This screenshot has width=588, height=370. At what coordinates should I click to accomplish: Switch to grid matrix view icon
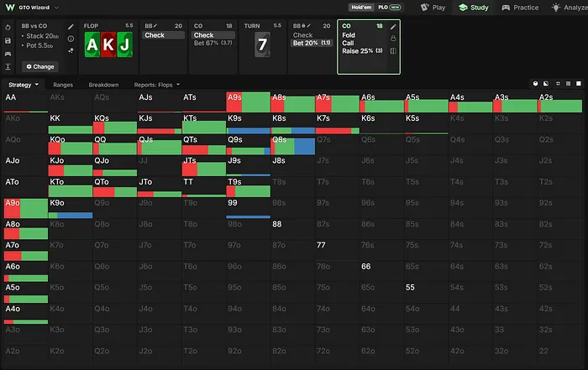coord(568,84)
